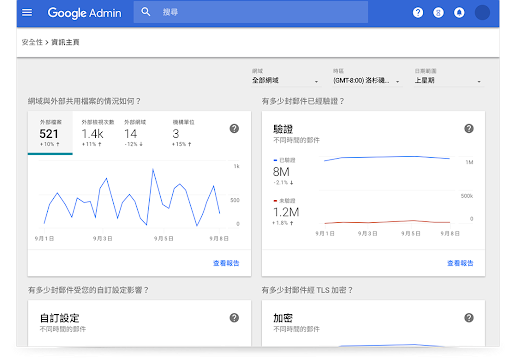Click the 自訂設定 card title
512x362 pixels.
click(60, 318)
